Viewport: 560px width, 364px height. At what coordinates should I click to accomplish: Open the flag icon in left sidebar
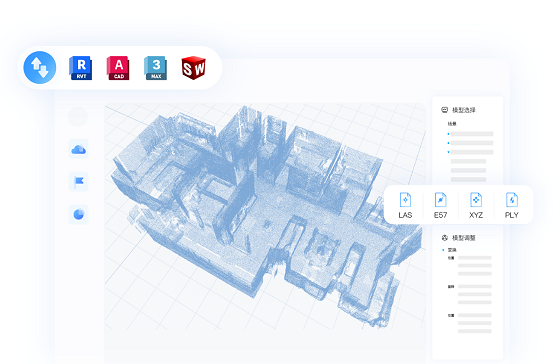79,181
